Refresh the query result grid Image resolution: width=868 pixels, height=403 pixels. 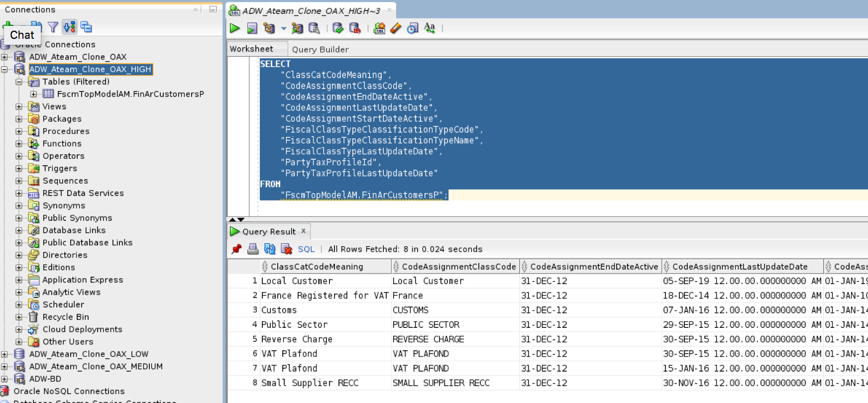pyautogui.click(x=270, y=249)
